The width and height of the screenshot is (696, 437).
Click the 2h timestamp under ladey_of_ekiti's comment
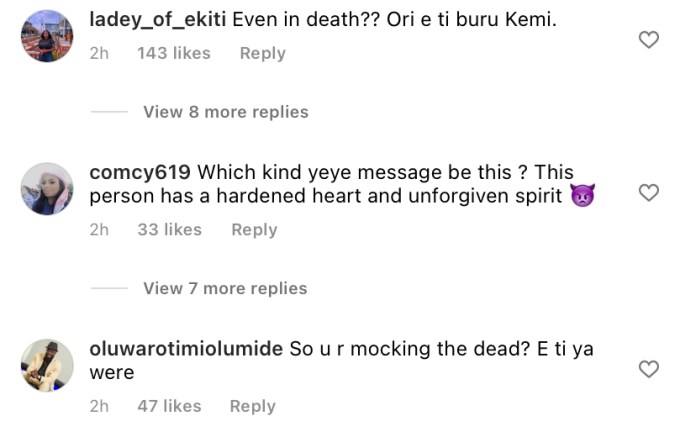coord(99,53)
